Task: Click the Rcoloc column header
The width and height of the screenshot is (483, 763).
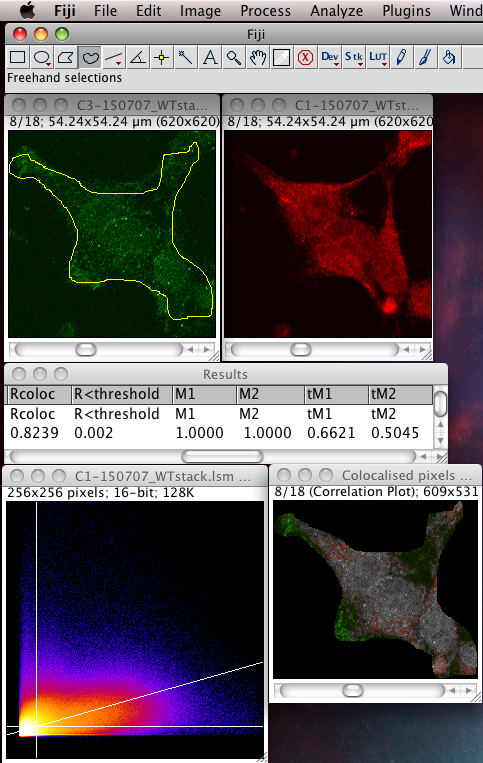Action: pos(39,394)
